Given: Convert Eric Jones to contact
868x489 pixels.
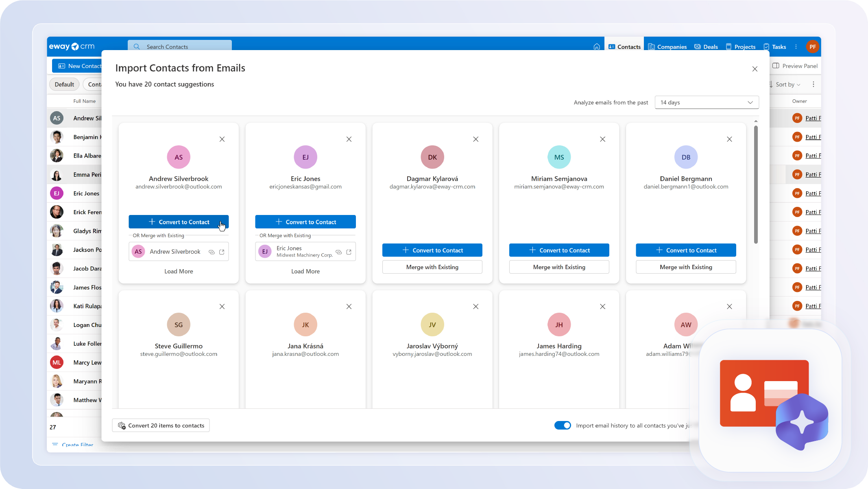Looking at the screenshot, I should [305, 222].
